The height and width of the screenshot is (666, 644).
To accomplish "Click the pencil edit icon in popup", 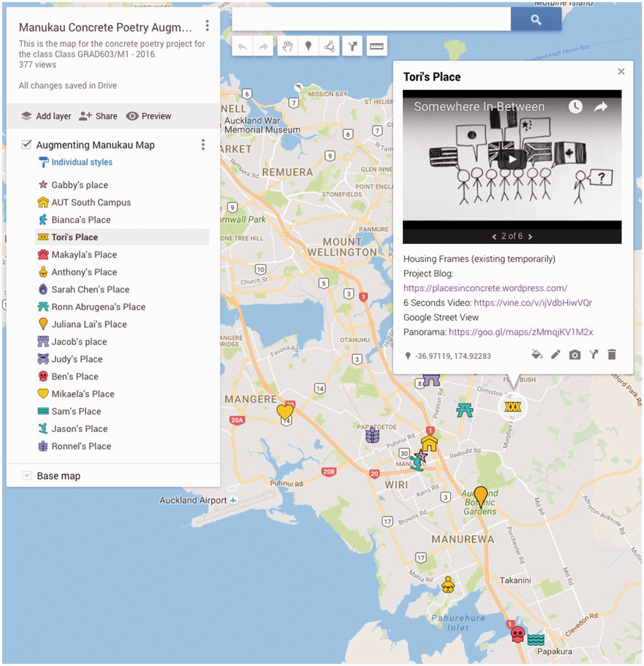I will 556,355.
